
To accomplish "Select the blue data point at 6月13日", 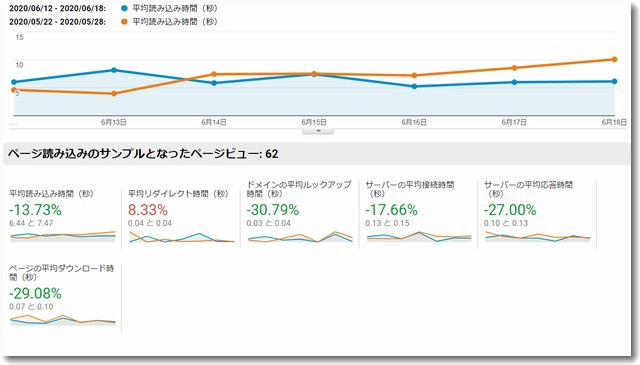I will [114, 70].
